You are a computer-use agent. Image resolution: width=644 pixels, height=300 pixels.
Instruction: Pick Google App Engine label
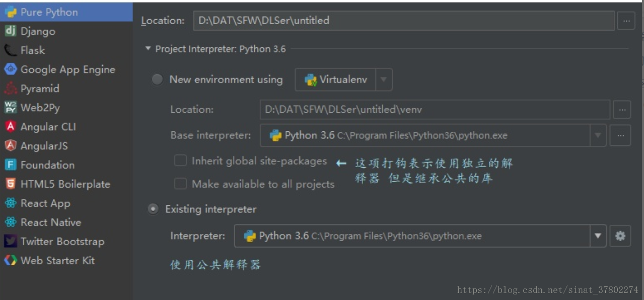[x=68, y=69]
